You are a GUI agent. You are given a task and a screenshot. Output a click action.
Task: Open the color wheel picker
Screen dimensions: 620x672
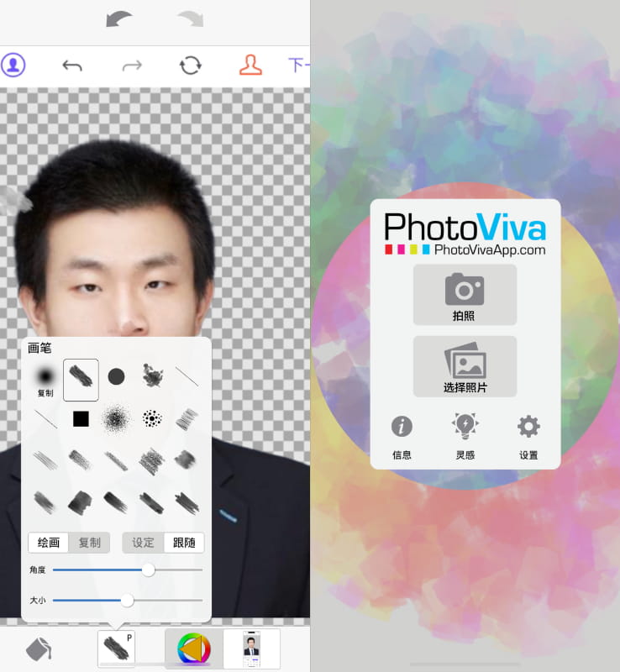click(194, 648)
